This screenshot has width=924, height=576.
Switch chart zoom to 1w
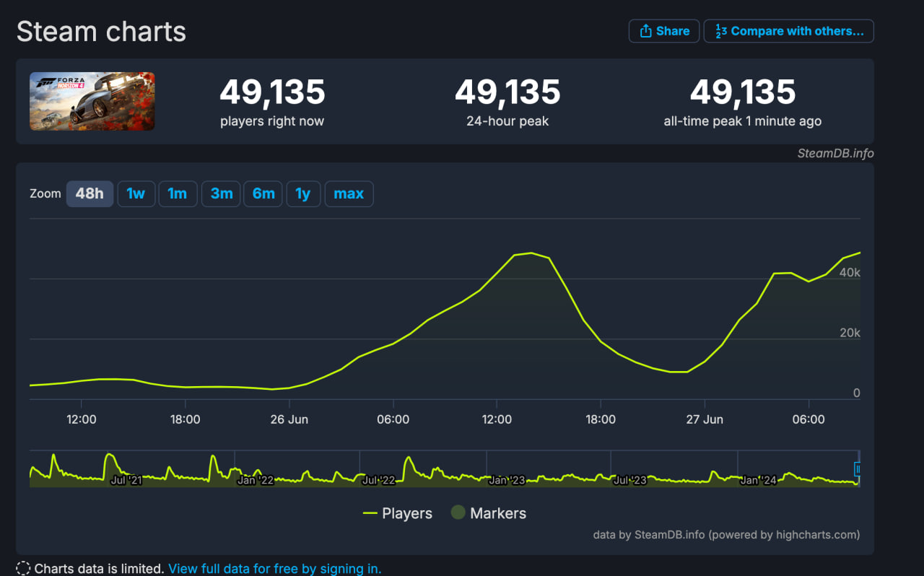(136, 193)
